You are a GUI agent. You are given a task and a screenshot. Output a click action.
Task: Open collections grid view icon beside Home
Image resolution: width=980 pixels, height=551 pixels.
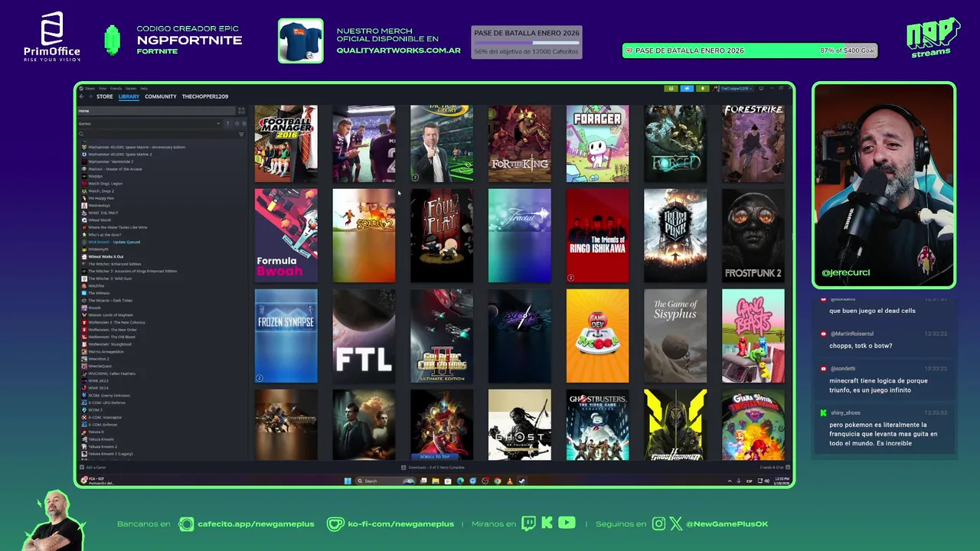click(x=241, y=111)
